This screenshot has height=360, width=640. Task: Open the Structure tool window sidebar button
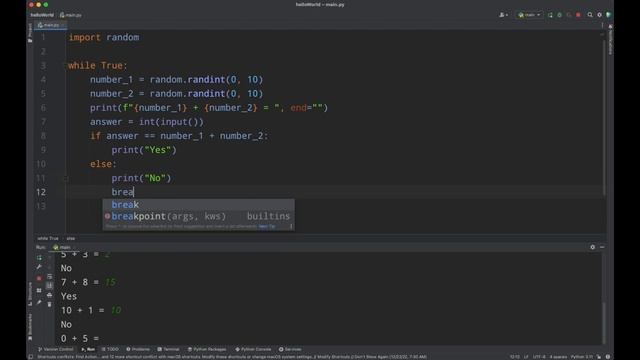[30, 293]
